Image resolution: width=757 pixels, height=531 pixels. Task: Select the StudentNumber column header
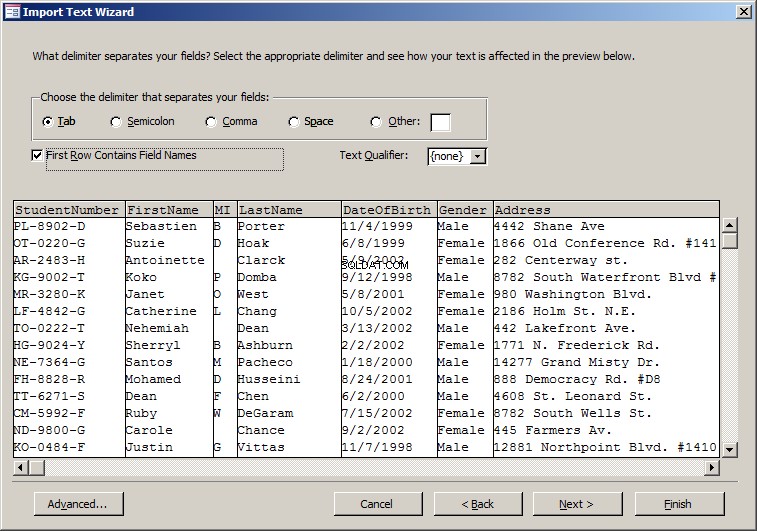pyautogui.click(x=70, y=210)
